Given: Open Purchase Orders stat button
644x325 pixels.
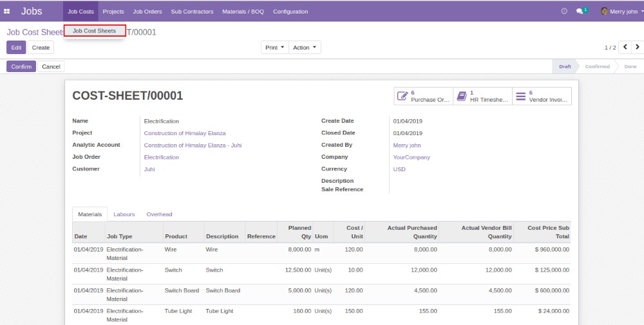Looking at the screenshot, I should pyautogui.click(x=423, y=96).
